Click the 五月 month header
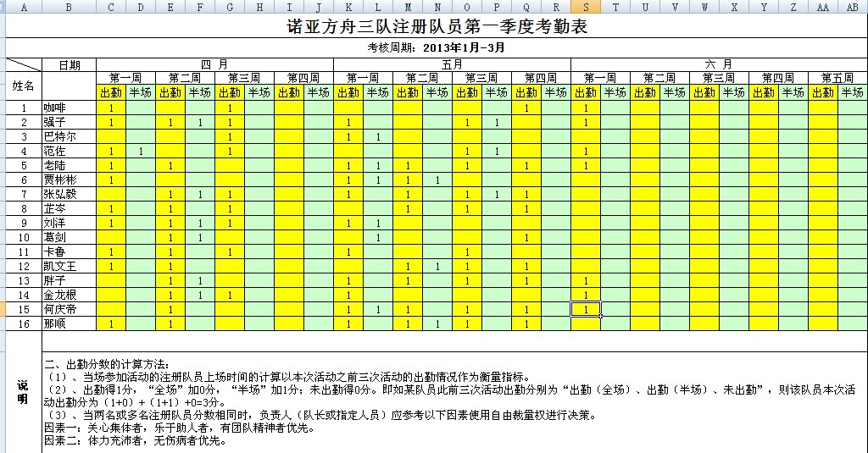Viewport: 868px width, 453px height. [x=452, y=64]
